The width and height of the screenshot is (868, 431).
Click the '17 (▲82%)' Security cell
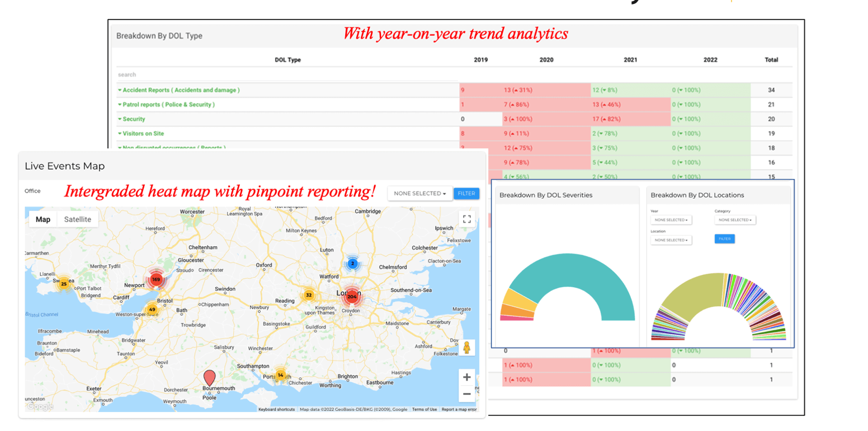coord(630,119)
